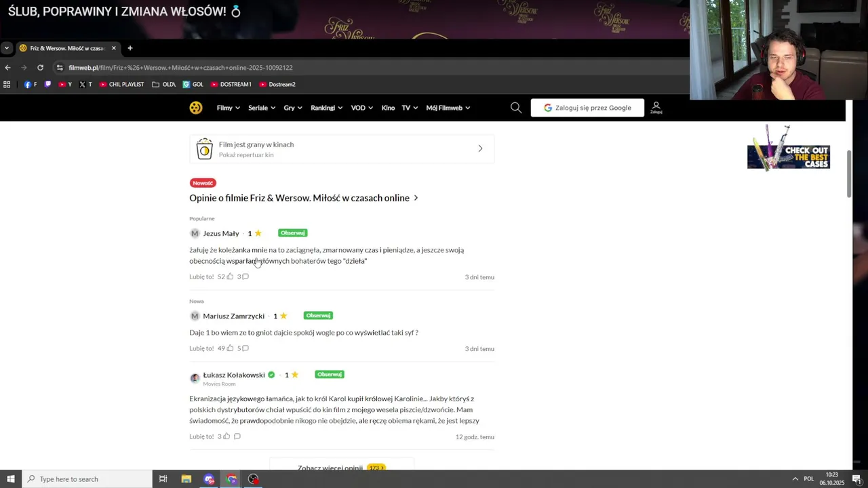Open new browser tab with plus
868x488 pixels.
130,48
